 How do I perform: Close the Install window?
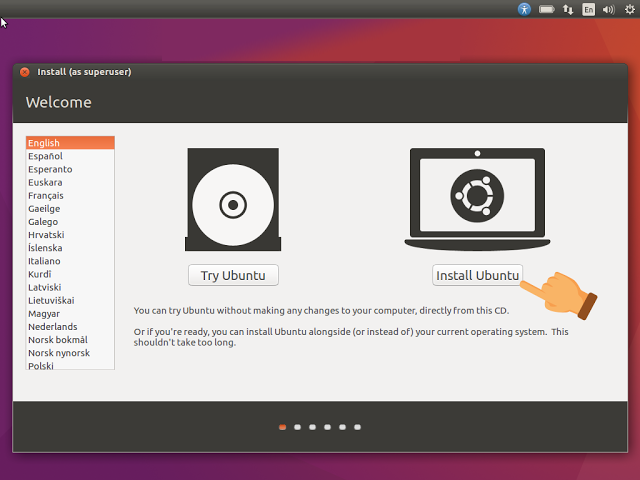[x=25, y=72]
